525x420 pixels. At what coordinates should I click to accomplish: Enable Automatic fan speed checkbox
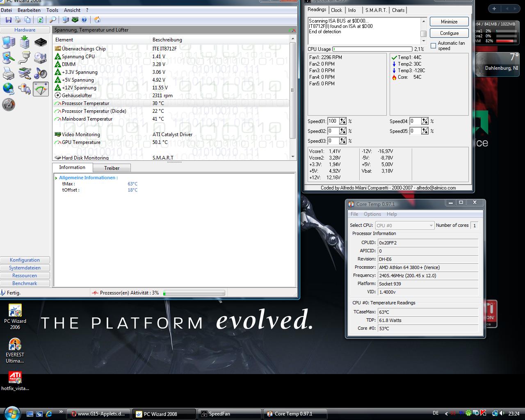tap(433, 46)
